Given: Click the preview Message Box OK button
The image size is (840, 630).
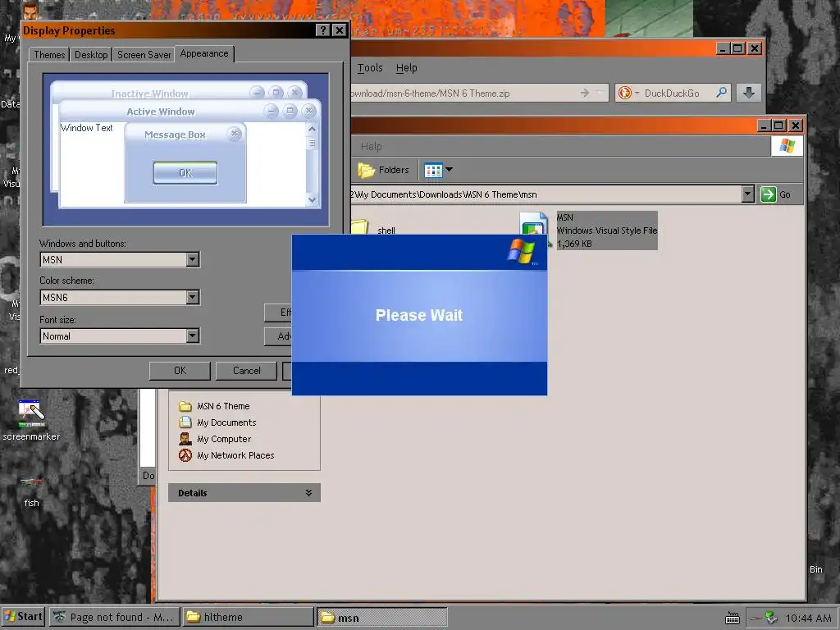Looking at the screenshot, I should 185,173.
